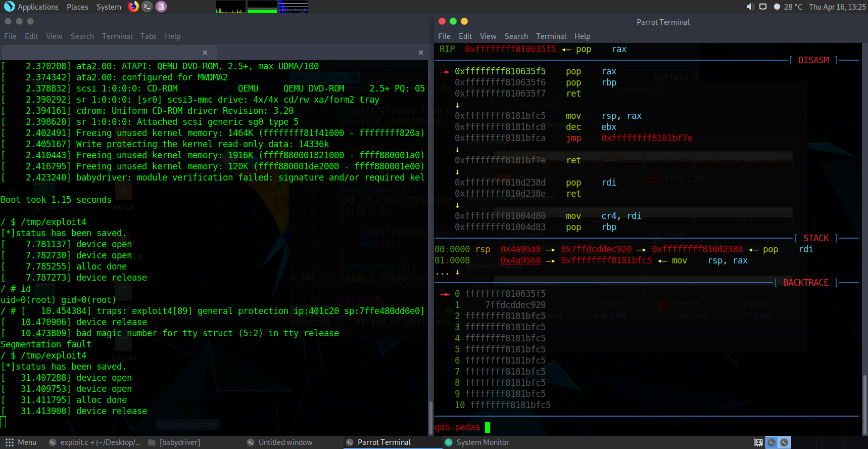Open Terminal menu in left terminal

(x=117, y=36)
